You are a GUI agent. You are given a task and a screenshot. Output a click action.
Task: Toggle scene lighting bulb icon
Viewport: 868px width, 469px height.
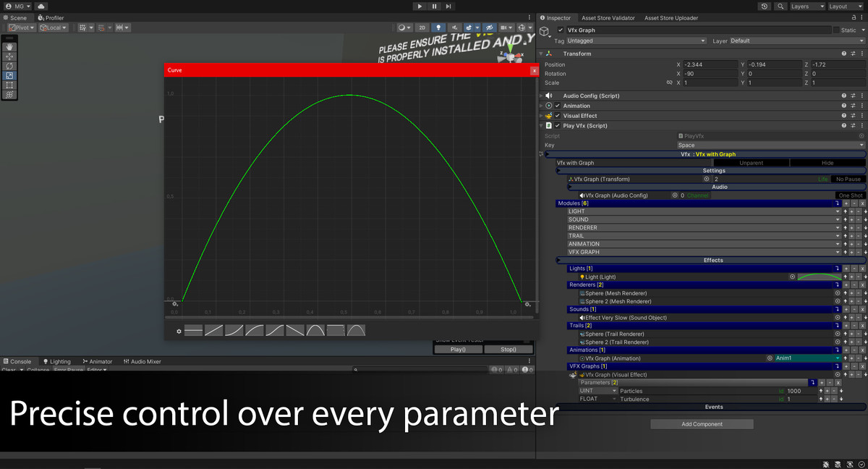pos(438,28)
